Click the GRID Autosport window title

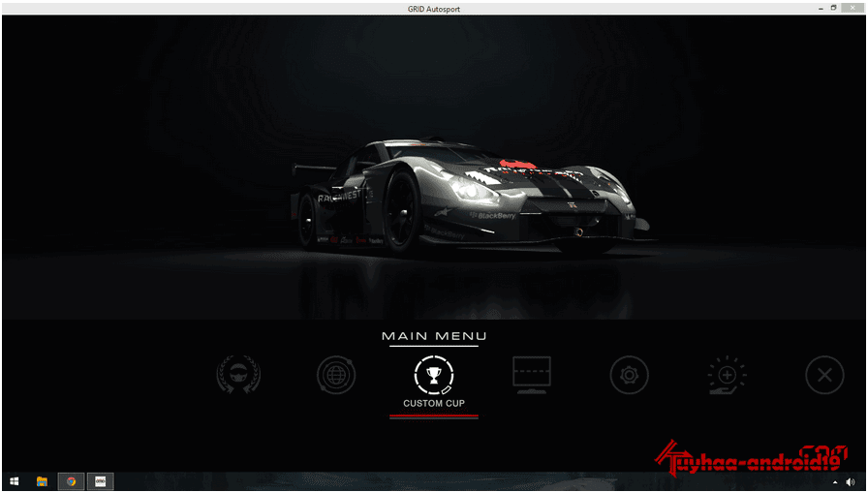(x=433, y=9)
